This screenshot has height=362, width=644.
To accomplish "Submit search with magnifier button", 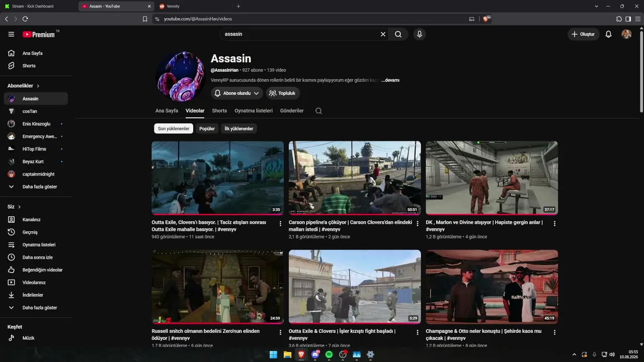I will pos(398,34).
